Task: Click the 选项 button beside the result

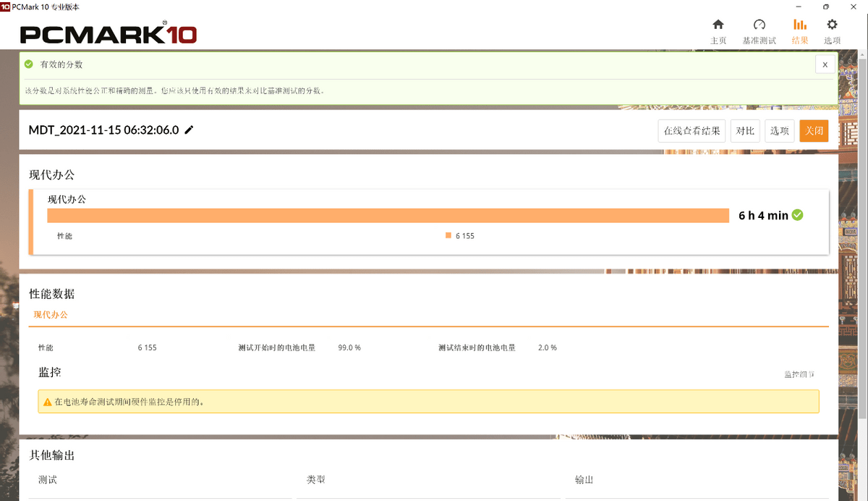Action: 779,130
